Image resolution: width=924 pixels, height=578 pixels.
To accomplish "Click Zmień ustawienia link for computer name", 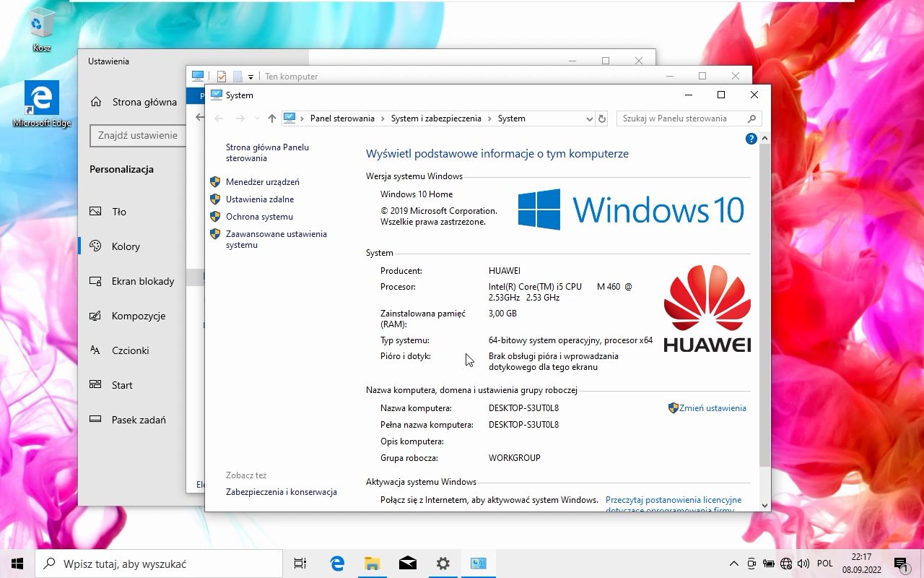I will 712,408.
